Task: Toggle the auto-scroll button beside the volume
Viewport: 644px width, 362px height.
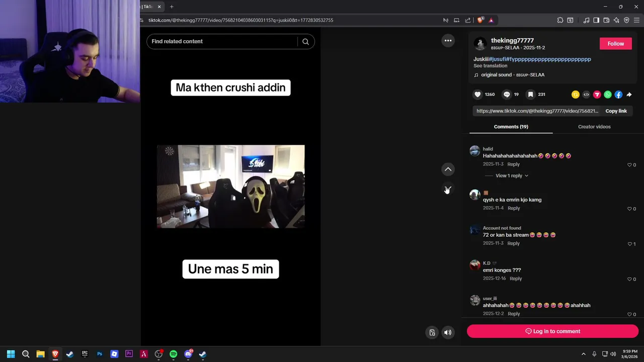Action: (432, 332)
